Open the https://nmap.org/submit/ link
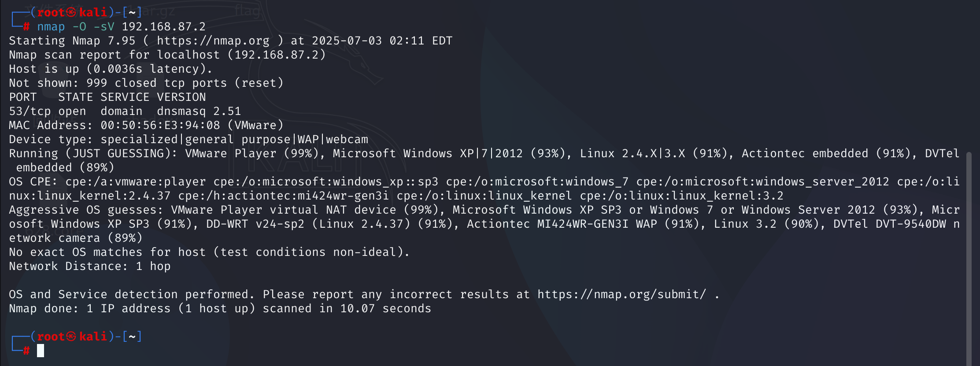Viewport: 980px width, 366px height. pos(621,294)
